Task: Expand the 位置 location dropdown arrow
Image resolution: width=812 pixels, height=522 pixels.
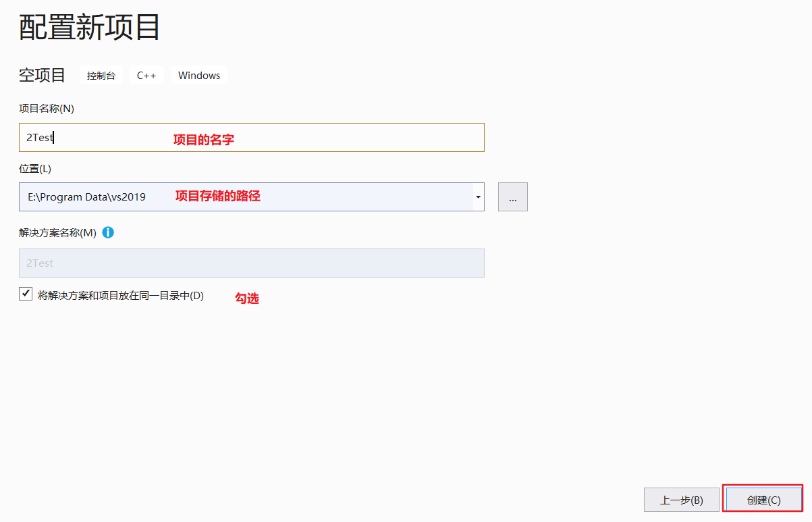Action: pos(478,197)
